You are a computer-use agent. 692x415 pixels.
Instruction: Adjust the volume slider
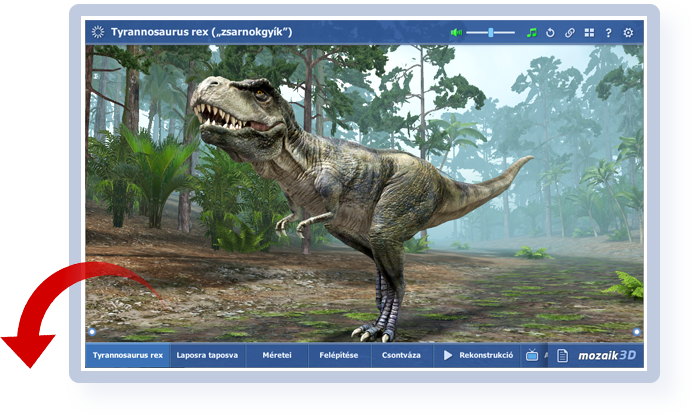click(x=492, y=32)
